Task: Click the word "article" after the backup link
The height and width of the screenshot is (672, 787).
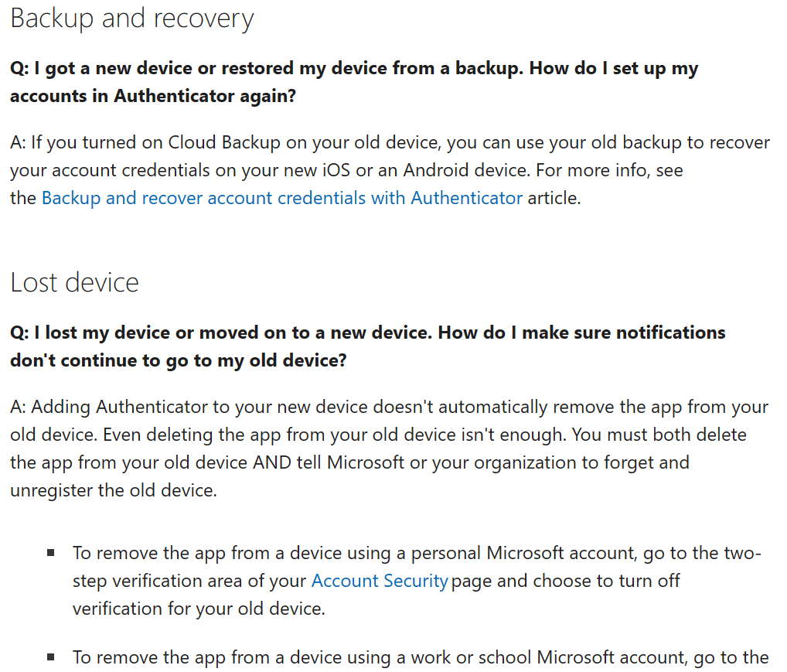Action: coord(552,198)
